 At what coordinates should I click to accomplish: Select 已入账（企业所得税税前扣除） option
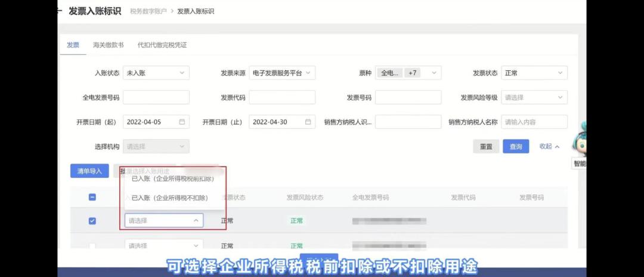pyautogui.click(x=172, y=179)
